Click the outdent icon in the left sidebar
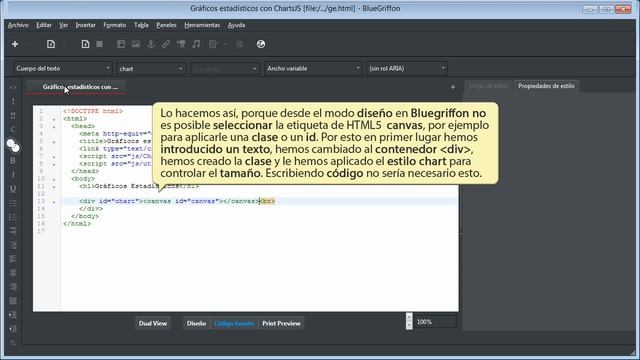Screen dimensions: 640x360 (13, 329)
